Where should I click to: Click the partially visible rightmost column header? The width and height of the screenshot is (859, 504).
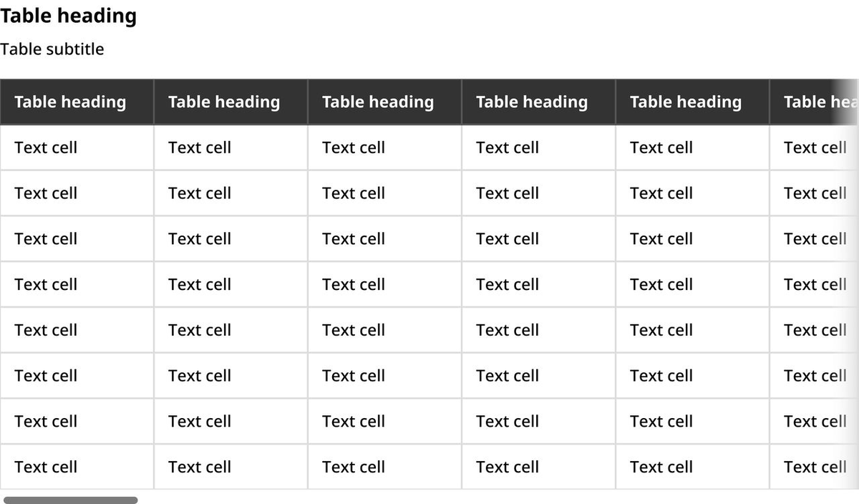click(816, 102)
